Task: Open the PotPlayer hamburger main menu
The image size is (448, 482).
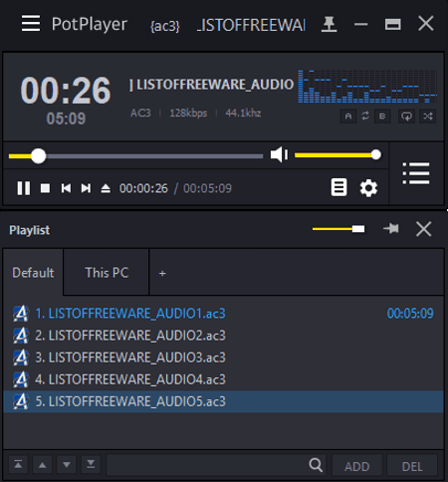Action: [x=31, y=23]
